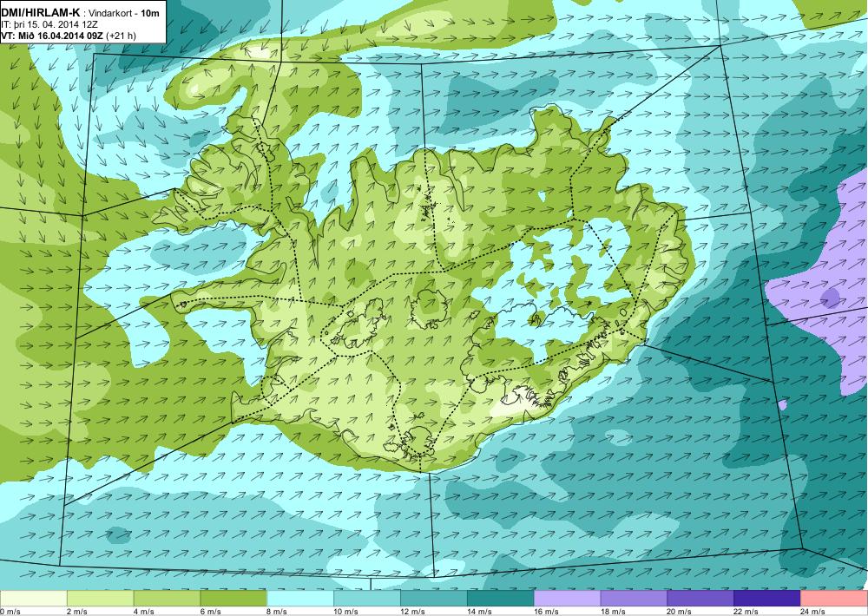The width and height of the screenshot is (868, 616).
Task: Click the "6 m/s" legend label
Action: coord(211,612)
